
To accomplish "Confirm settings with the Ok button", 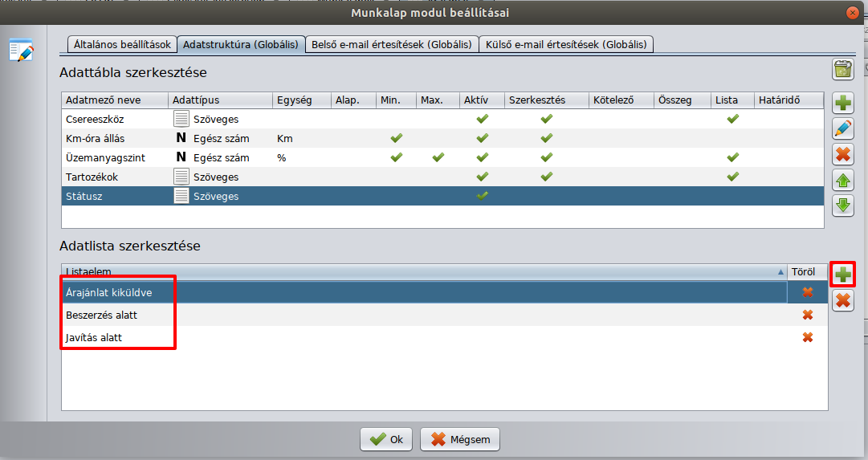I will 386,439.
